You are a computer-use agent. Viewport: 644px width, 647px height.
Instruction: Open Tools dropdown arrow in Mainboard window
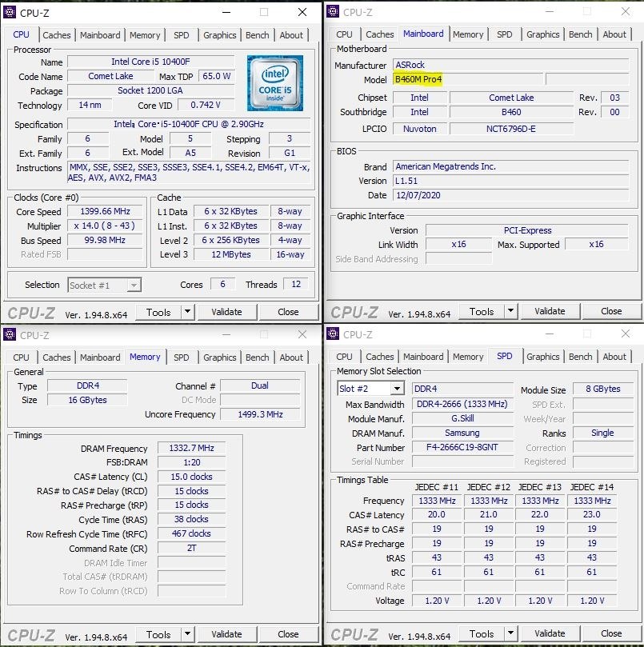pos(510,311)
